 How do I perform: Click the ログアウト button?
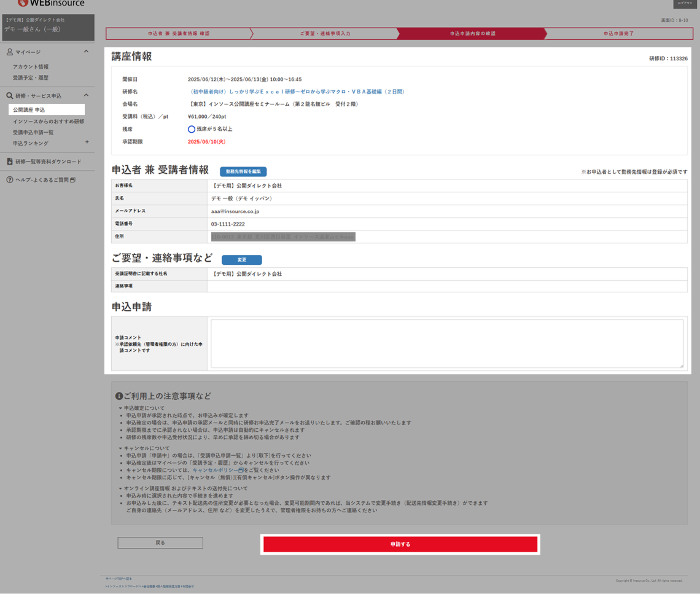[x=685, y=4]
